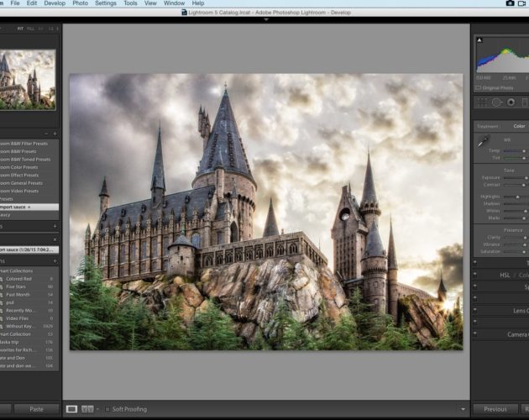Image resolution: width=529 pixels, height=420 pixels.
Task: Select the highlighted import sauce history entry
Action: [29, 249]
